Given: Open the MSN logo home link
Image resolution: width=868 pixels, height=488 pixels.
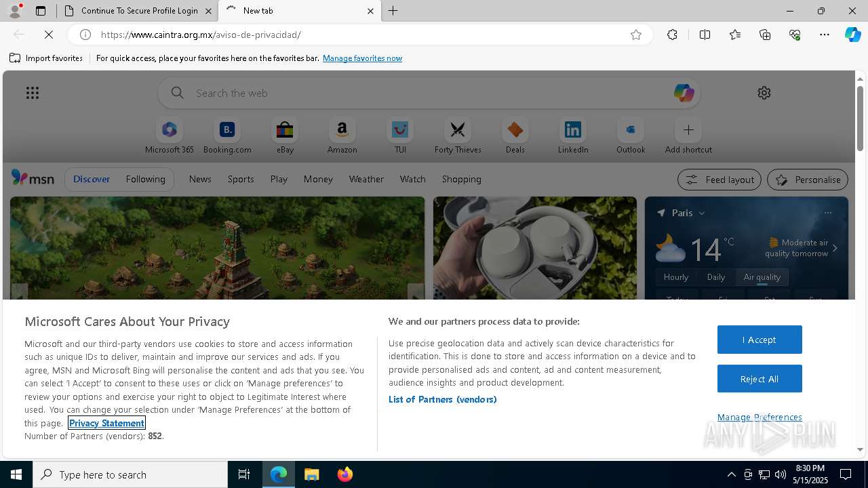Looking at the screenshot, I should pos(33,178).
